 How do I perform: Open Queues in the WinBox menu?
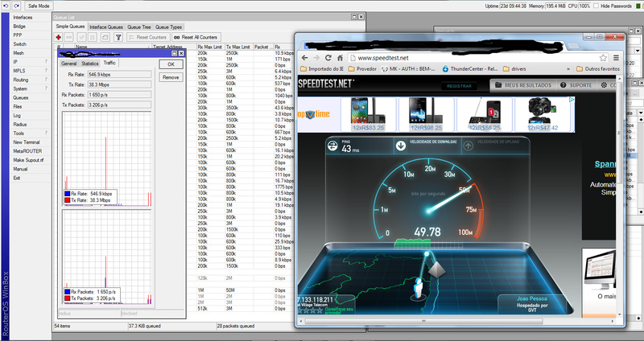pos(21,97)
